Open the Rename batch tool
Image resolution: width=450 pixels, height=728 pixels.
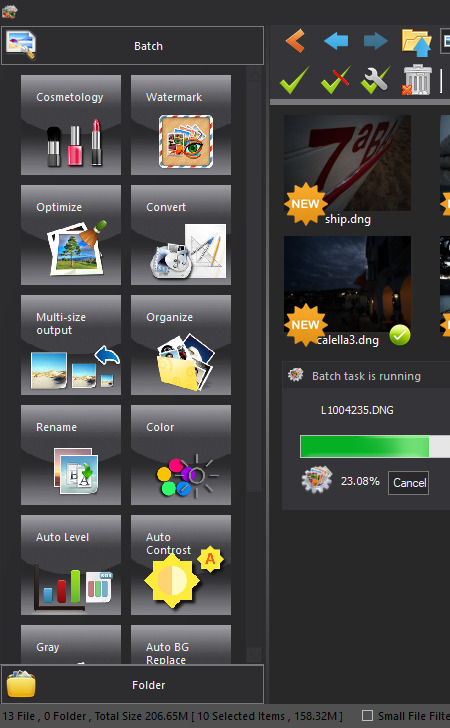71,455
